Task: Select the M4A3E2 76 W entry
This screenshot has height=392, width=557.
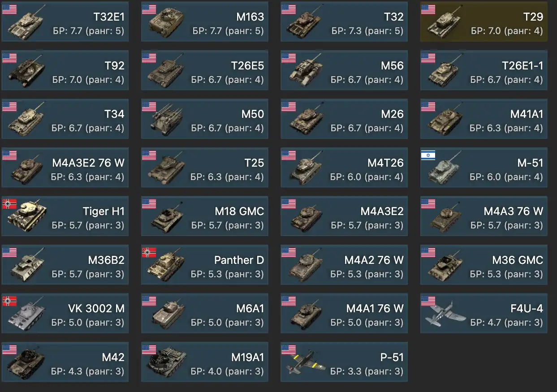Action: 65,167
